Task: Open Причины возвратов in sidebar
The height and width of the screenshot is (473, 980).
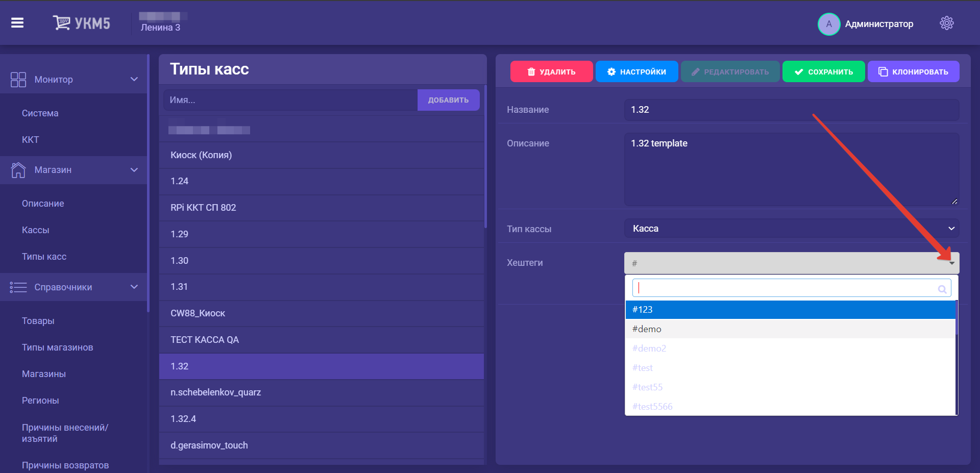Action: pos(65,465)
